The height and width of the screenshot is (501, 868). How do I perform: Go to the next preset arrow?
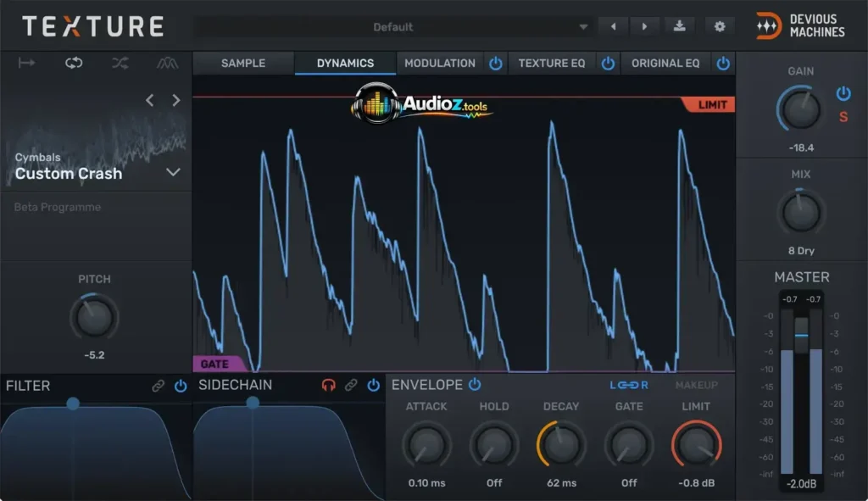tap(644, 26)
